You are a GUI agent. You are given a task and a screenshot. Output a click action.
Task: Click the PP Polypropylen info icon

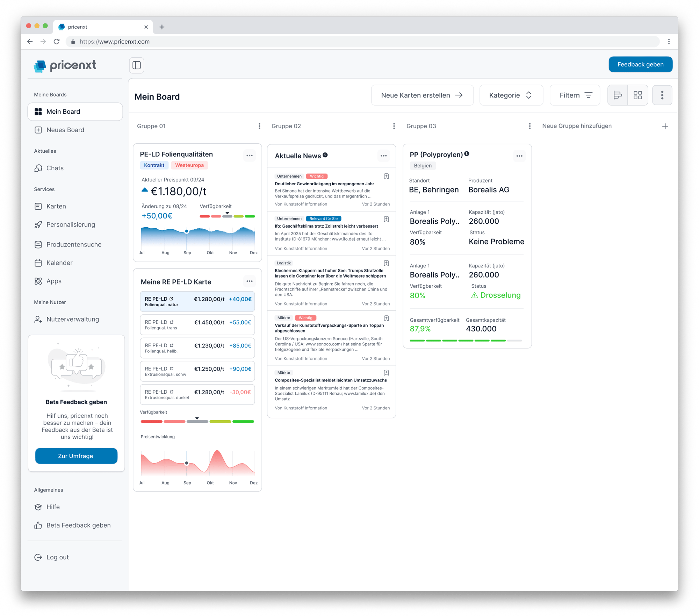tap(467, 154)
